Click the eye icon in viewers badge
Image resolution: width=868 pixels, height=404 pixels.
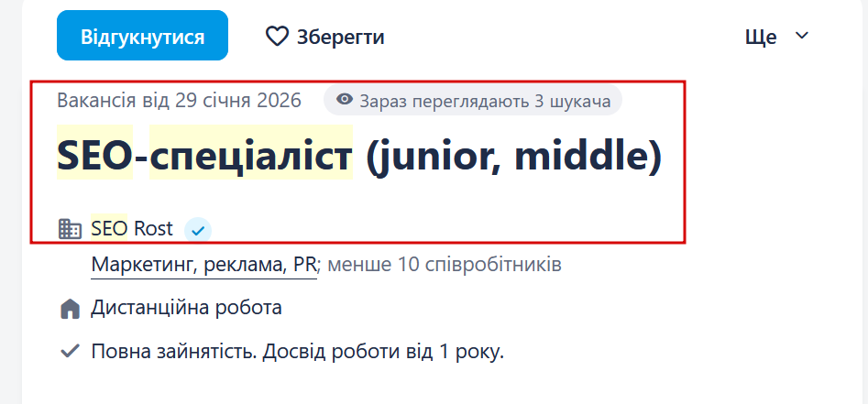pyautogui.click(x=345, y=100)
